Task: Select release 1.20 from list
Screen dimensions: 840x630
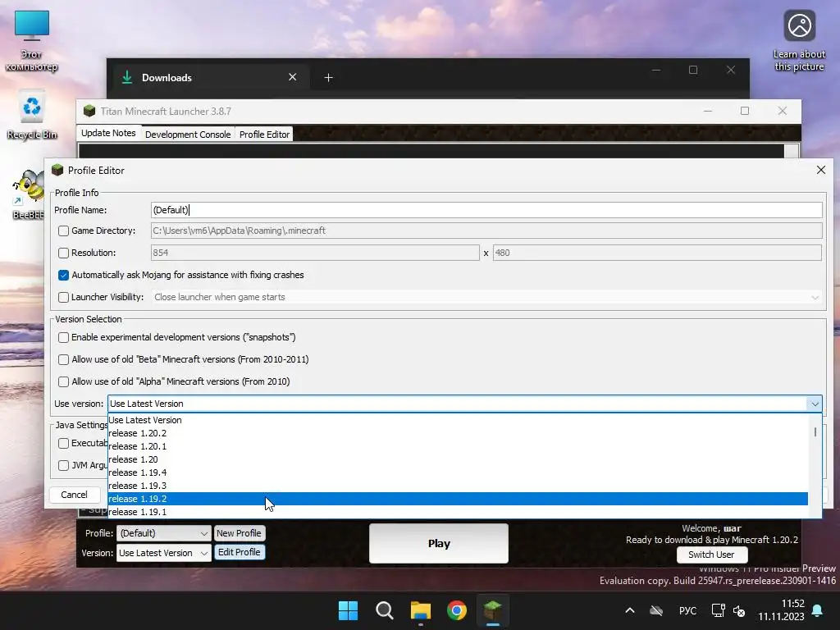Action: 458,459
